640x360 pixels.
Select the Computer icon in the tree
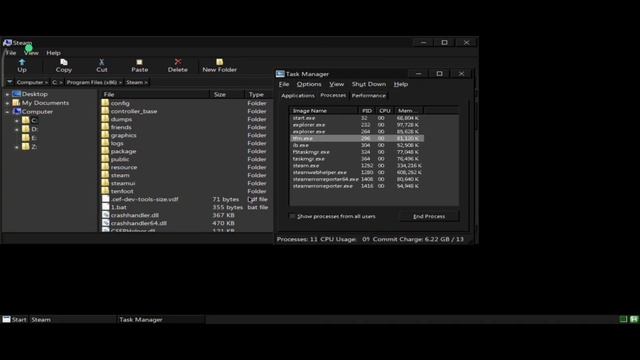click(x=16, y=111)
